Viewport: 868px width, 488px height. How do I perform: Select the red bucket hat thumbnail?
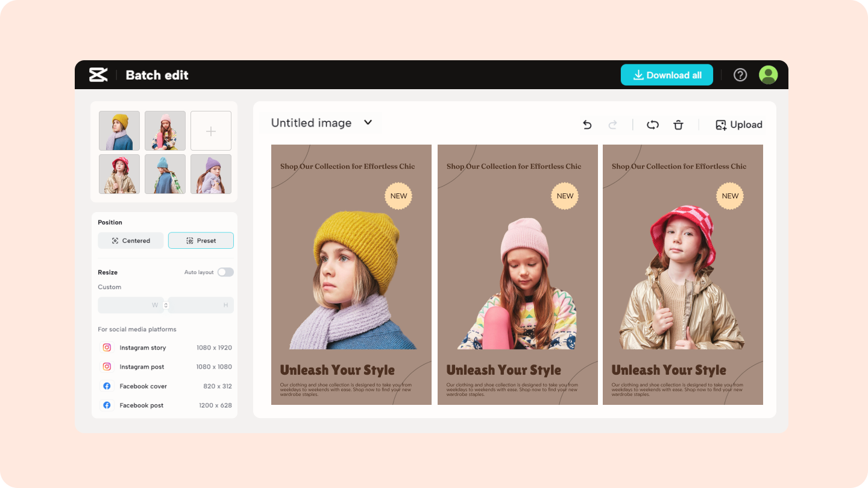[119, 174]
